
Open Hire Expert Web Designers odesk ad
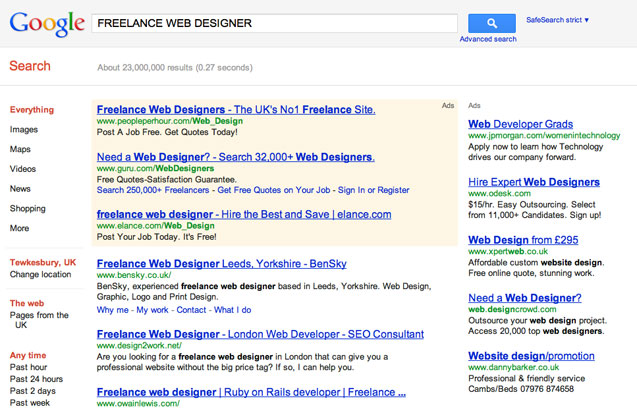tap(534, 182)
